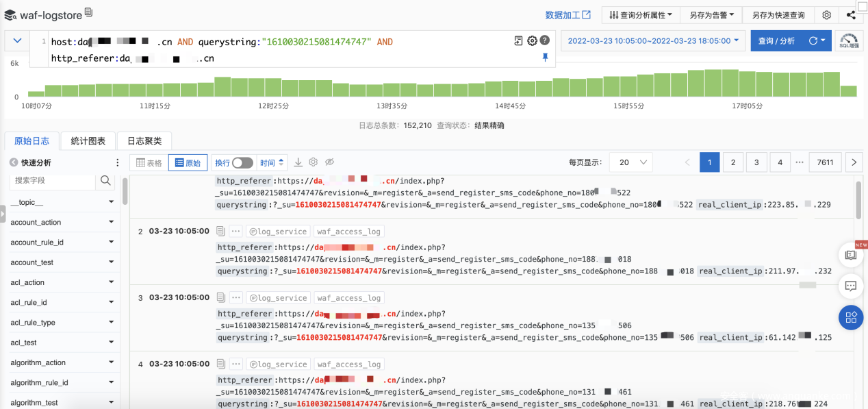868x409 pixels.
Task: Toggle field visibility with crossed-eye icon
Action: (x=329, y=162)
